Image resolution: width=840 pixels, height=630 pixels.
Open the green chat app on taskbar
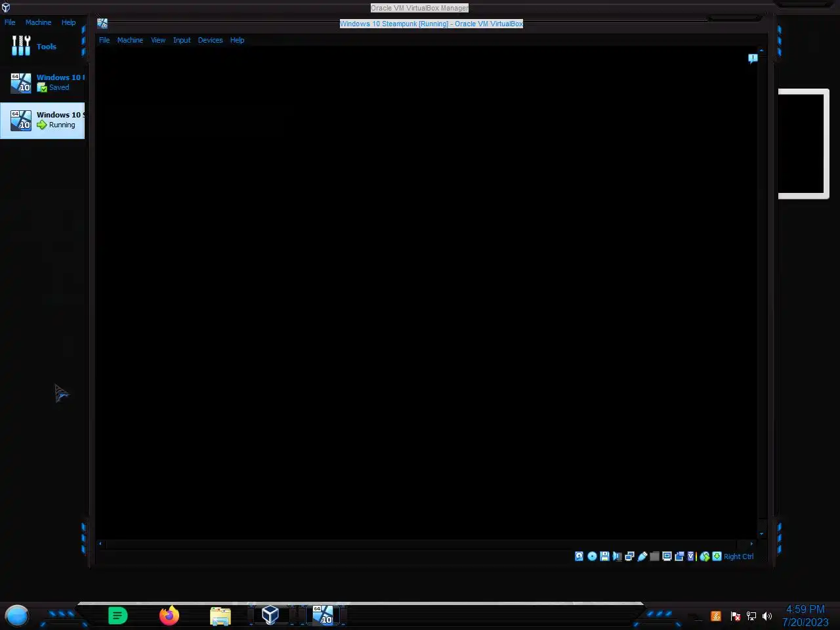click(x=117, y=616)
